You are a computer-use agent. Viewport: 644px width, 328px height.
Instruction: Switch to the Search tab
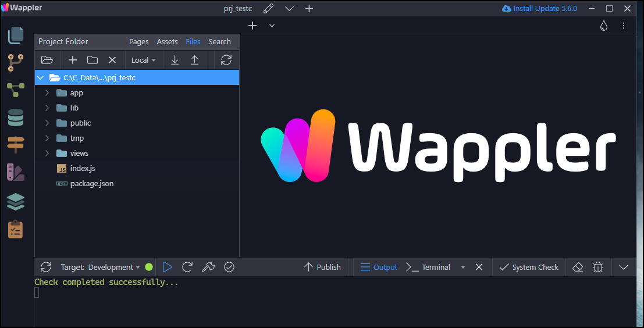click(x=219, y=41)
